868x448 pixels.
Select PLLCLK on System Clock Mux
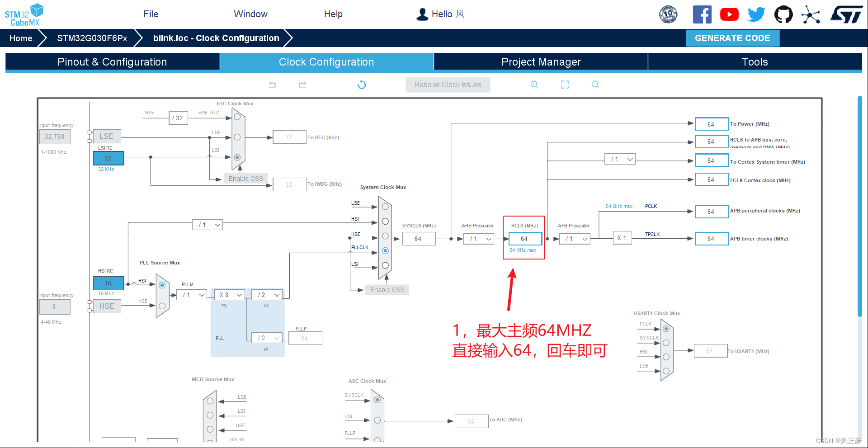[385, 250]
